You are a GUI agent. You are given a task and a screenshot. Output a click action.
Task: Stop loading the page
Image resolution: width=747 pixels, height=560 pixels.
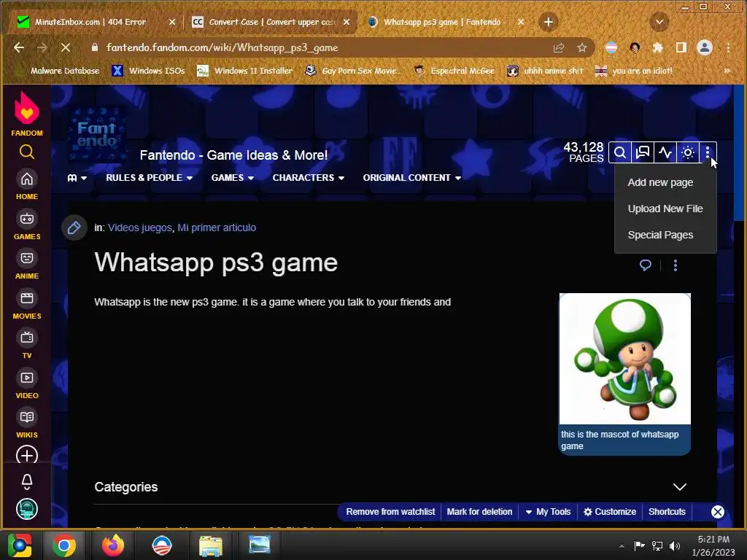tap(65, 47)
